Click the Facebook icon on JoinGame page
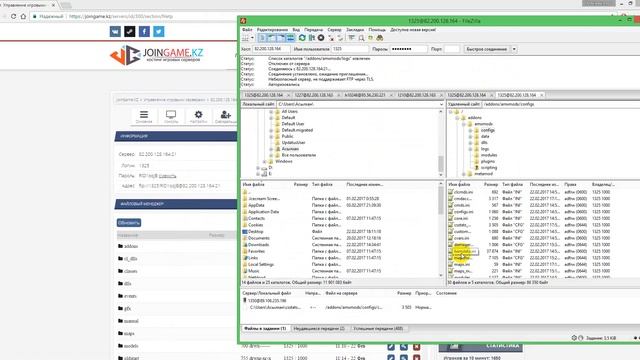This screenshot has height=360, width=640. tap(144, 31)
